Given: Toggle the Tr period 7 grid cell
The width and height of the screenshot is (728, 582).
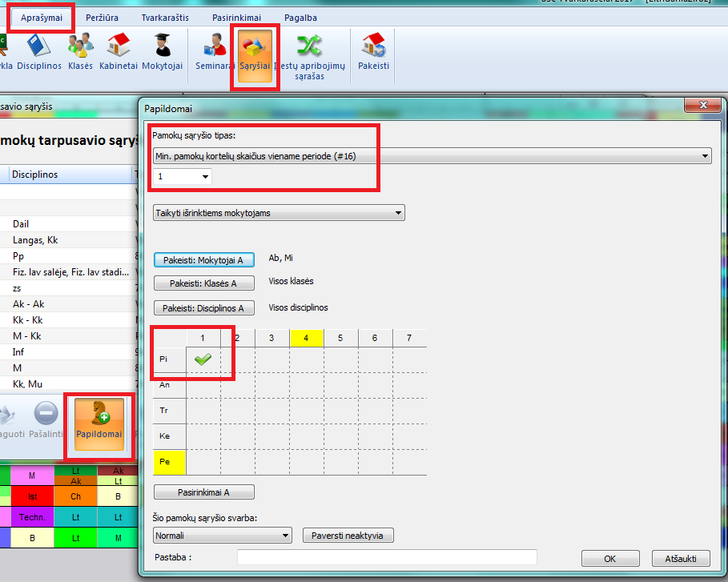Looking at the screenshot, I should [x=409, y=411].
